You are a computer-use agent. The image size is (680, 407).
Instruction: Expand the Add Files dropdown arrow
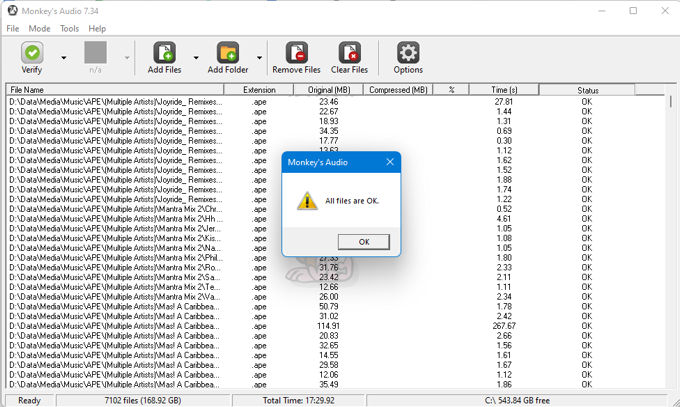[x=196, y=58]
